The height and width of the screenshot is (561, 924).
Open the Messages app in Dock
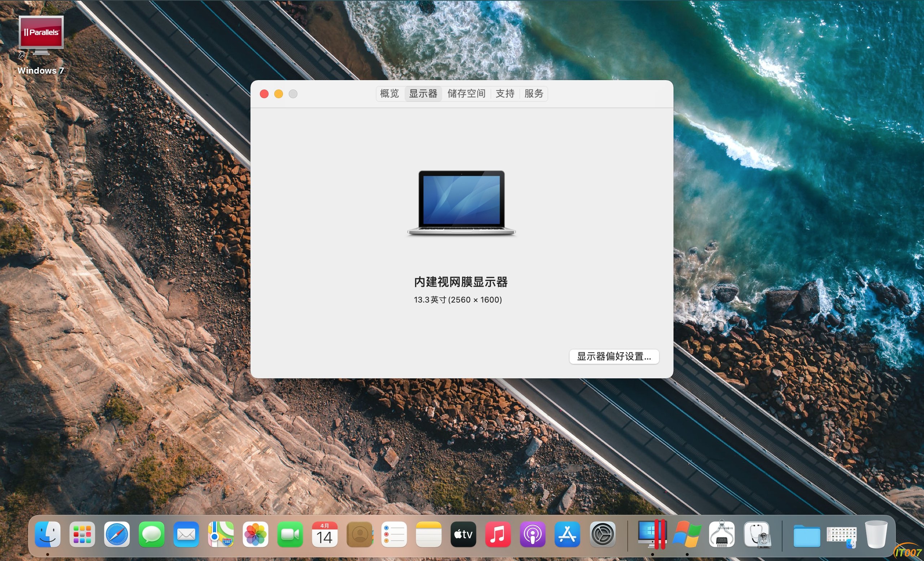[x=152, y=534]
